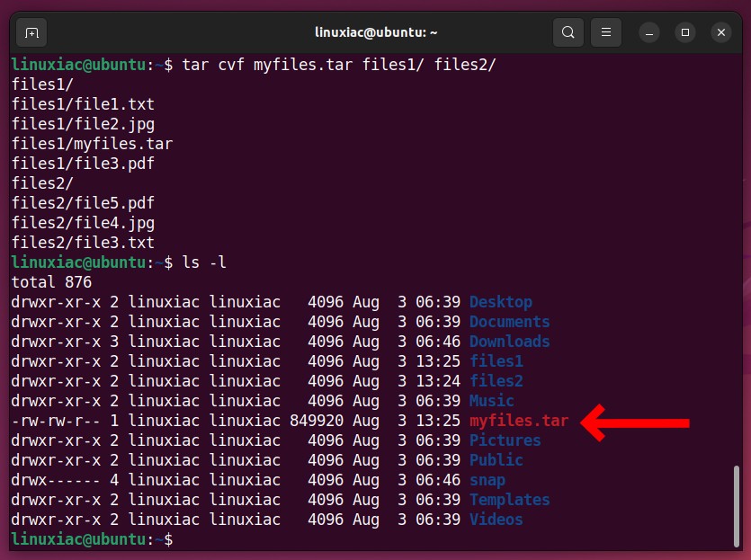Viewport: 751px width, 560px height.
Task: Click the myfiles.tar entry in listing
Action: [519, 421]
